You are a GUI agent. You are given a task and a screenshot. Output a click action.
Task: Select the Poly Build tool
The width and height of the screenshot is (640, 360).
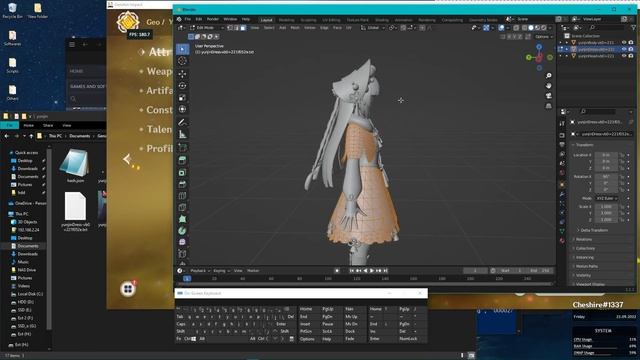click(182, 220)
